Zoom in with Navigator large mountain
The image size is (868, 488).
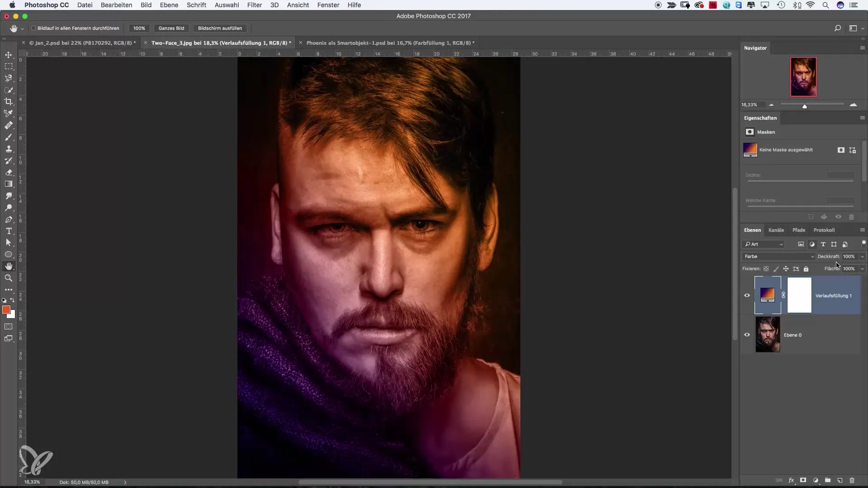pos(853,105)
